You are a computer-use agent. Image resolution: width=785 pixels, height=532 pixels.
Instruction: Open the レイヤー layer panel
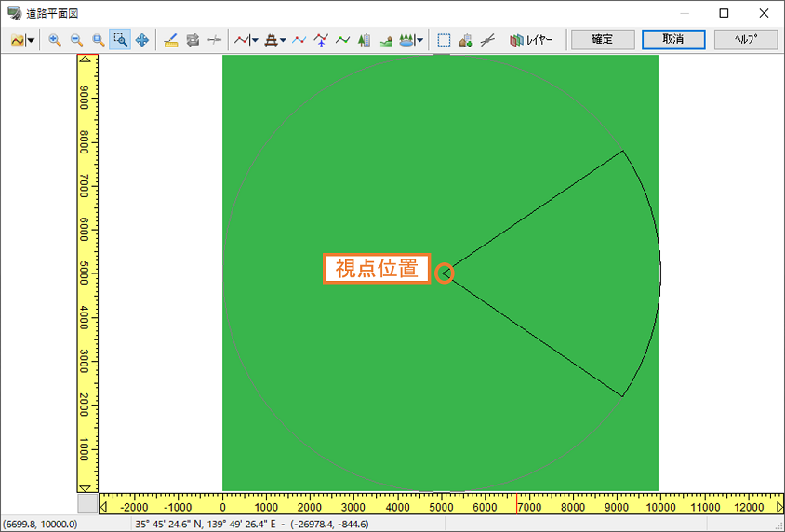(x=531, y=40)
